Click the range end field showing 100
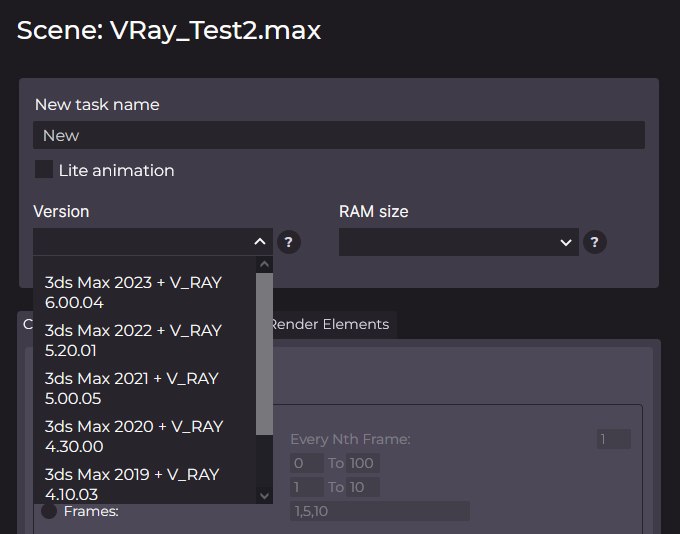Image resolution: width=680 pixels, height=534 pixels. pyautogui.click(x=363, y=463)
